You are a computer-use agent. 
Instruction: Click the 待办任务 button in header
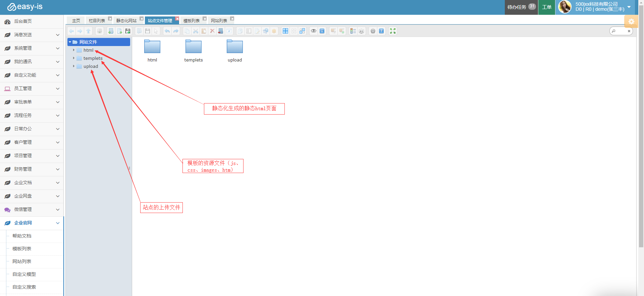click(521, 7)
